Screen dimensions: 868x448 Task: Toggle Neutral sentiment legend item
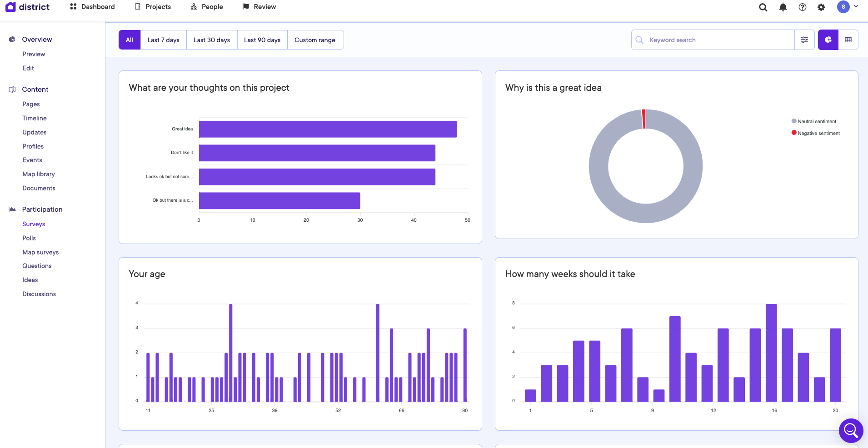click(816, 121)
